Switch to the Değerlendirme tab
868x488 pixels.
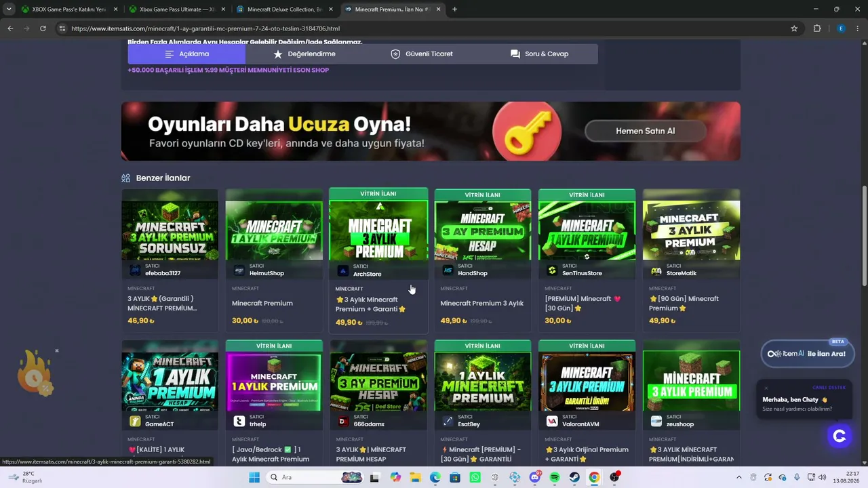(x=304, y=54)
